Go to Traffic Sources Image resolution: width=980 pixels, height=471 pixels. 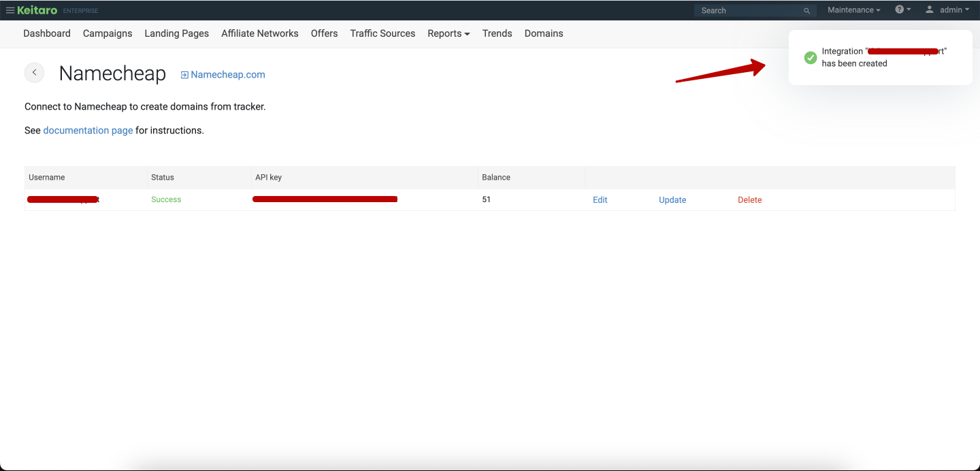(383, 33)
